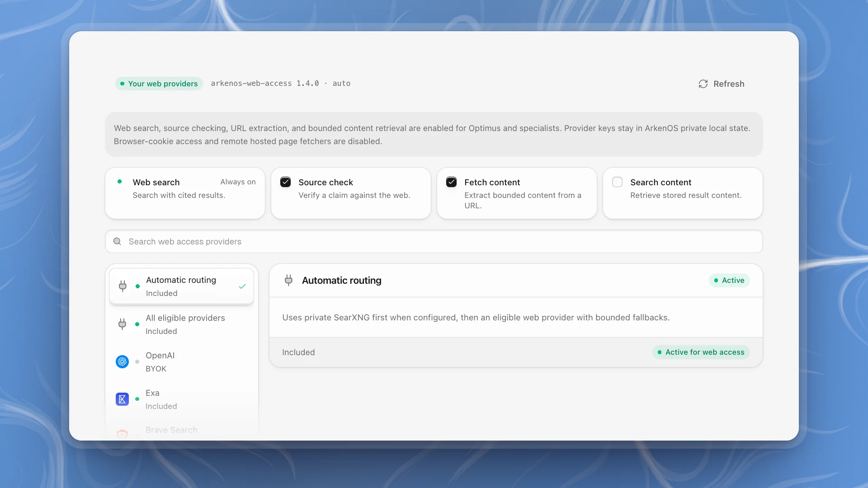Click the Your web providers badge
This screenshot has width=868, height=488.
click(159, 84)
